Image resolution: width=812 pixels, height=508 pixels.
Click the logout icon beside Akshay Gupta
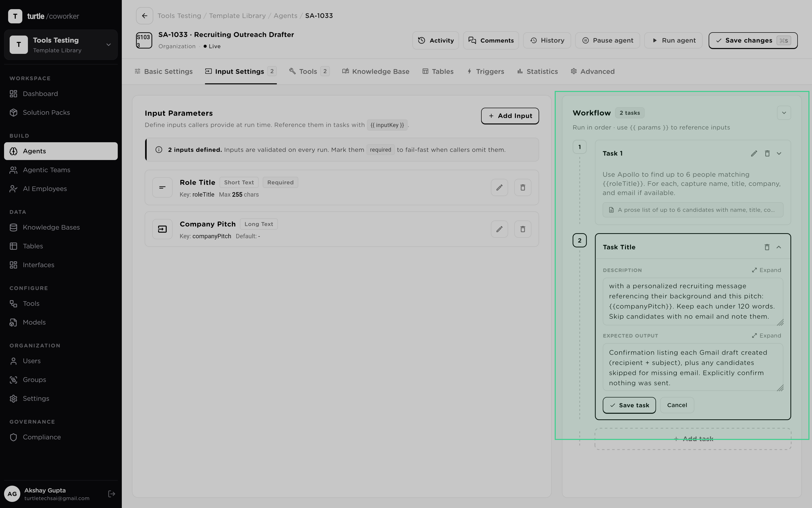111,494
